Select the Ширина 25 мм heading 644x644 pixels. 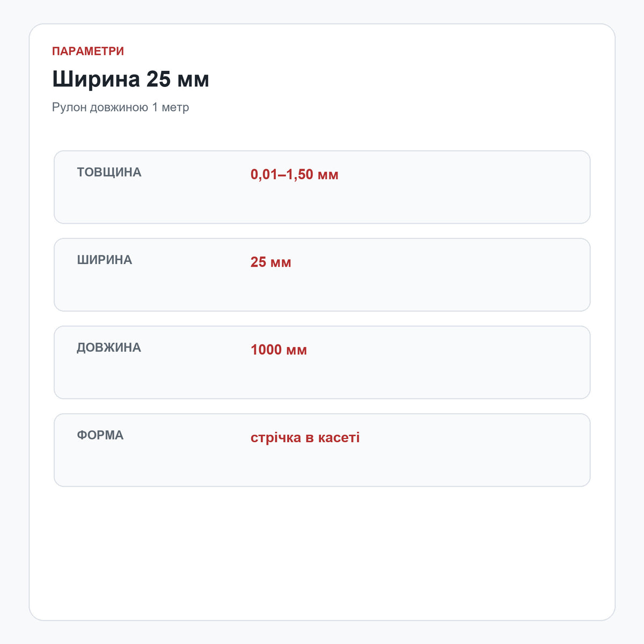[130, 79]
